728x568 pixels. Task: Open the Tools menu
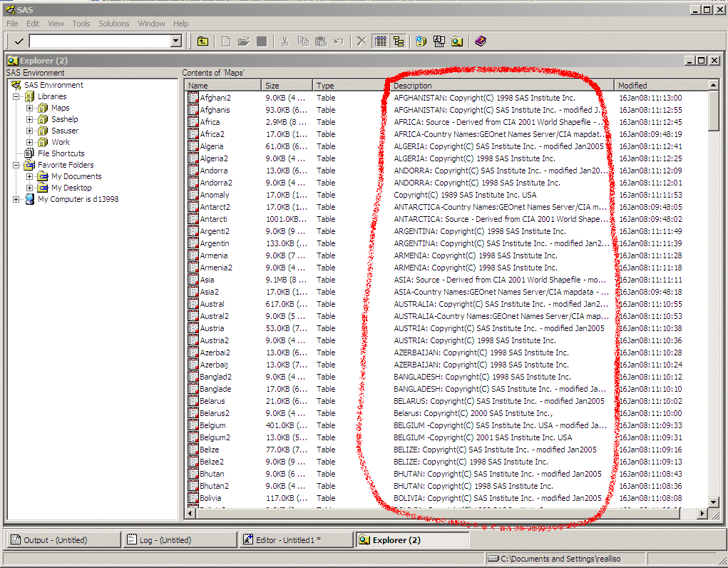[x=81, y=24]
